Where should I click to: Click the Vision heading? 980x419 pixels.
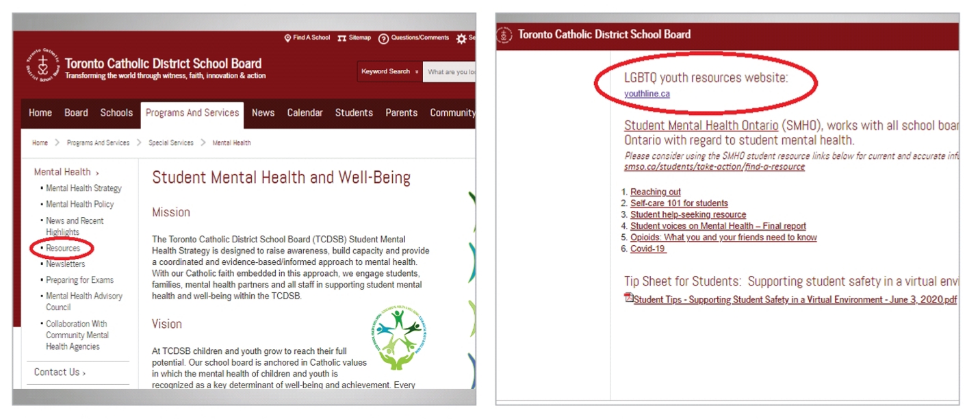167,324
